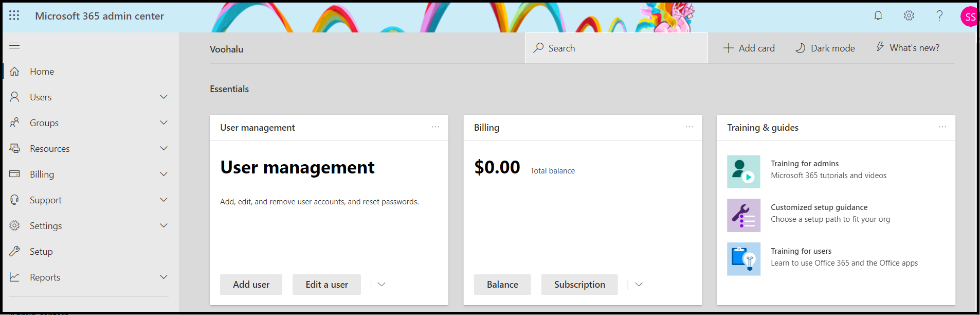Click the Balance button

pyautogui.click(x=502, y=284)
